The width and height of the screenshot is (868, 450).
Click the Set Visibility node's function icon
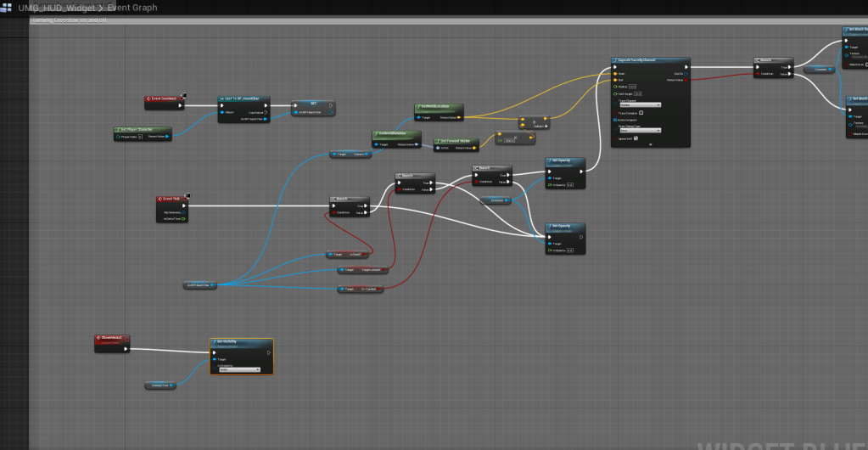point(216,342)
